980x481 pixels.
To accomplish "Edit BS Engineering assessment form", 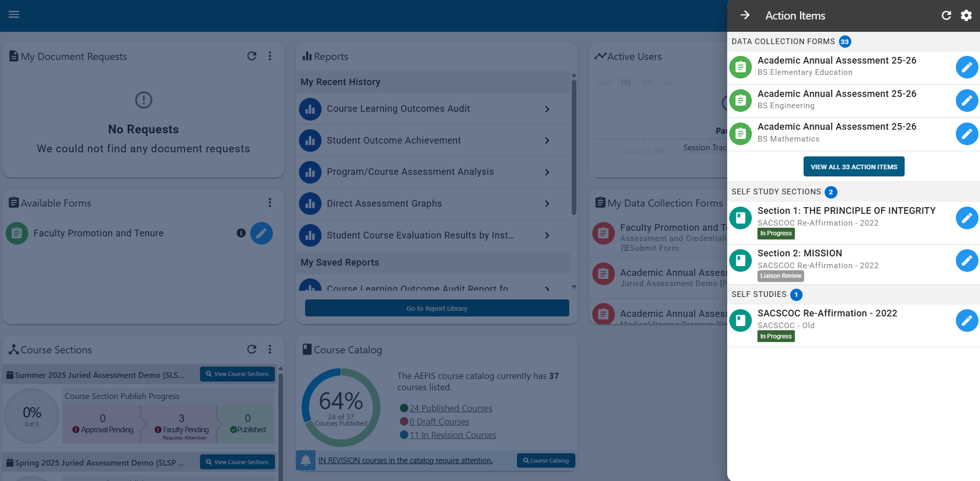I will pos(967,101).
